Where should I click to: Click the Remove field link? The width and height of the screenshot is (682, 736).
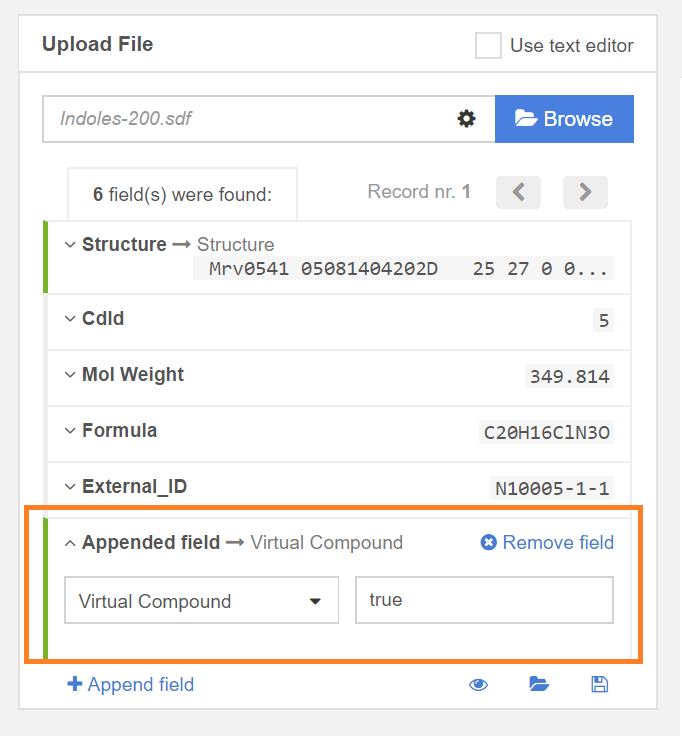coord(547,543)
